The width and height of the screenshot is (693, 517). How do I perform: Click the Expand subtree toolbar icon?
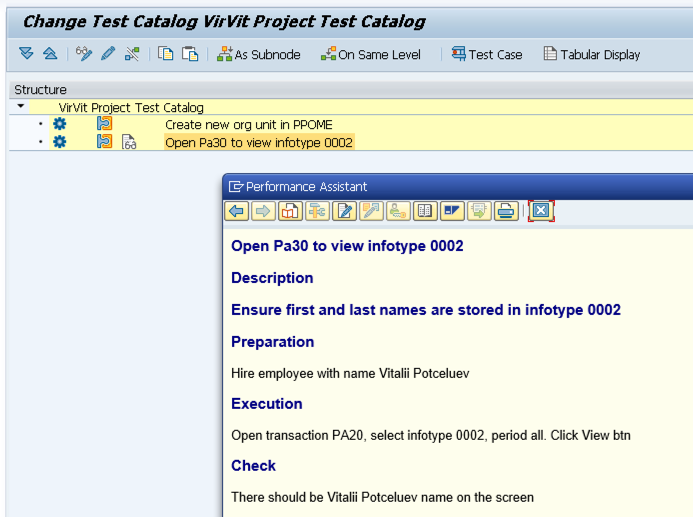[26, 54]
